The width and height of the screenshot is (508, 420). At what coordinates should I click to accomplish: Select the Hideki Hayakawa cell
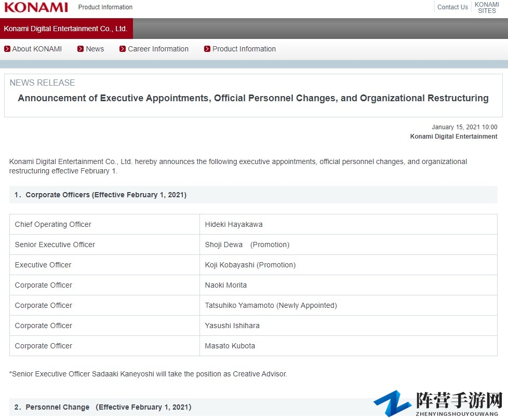349,224
